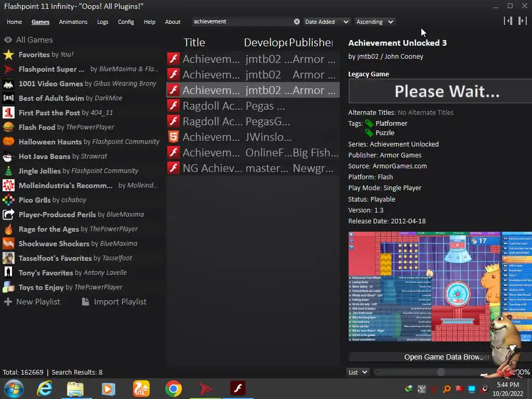Click the Flash Food burger icon
The image size is (532, 399).
8,127
